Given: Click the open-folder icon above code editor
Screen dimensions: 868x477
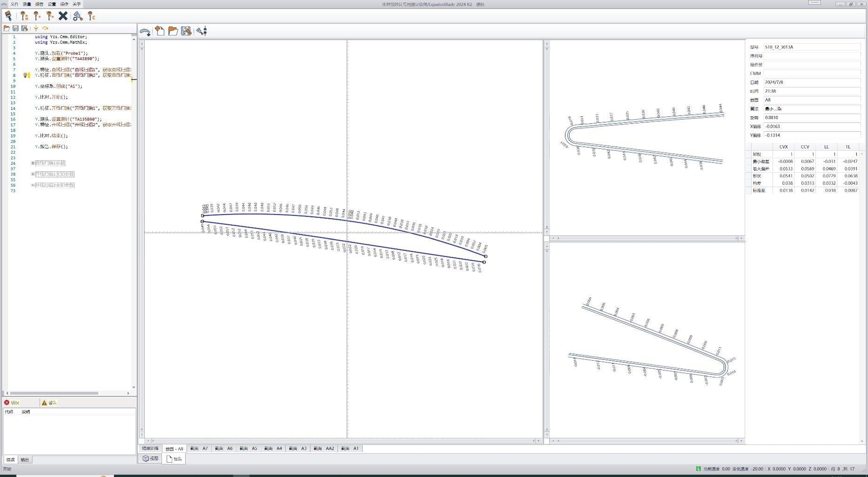Looking at the screenshot, I should pos(7,28).
